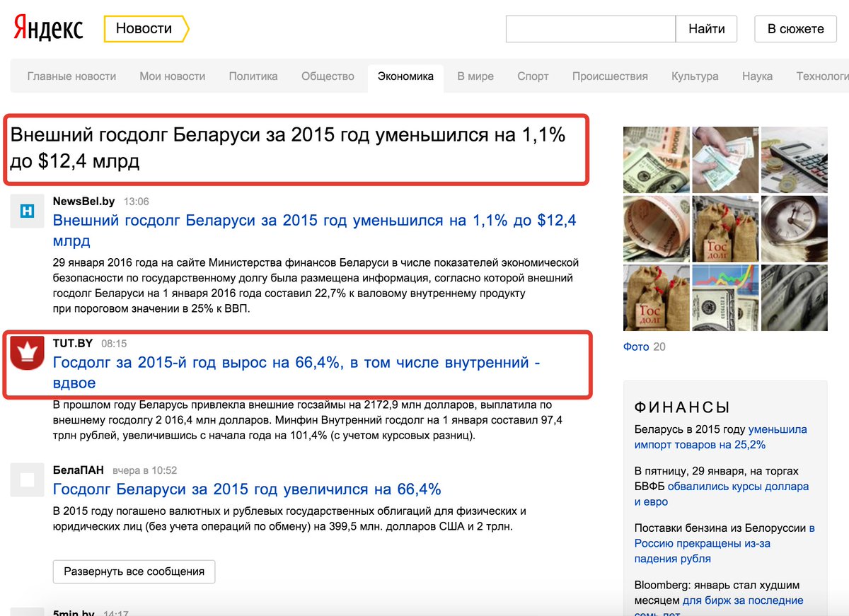Click the TUT.BY crown logo icon
Image resolution: width=849 pixels, height=616 pixels.
click(x=27, y=352)
